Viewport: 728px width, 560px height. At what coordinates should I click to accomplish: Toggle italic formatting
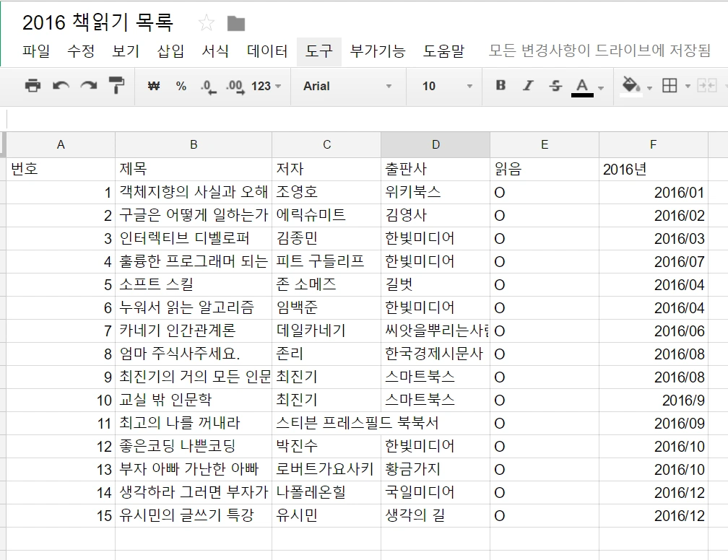coord(528,86)
